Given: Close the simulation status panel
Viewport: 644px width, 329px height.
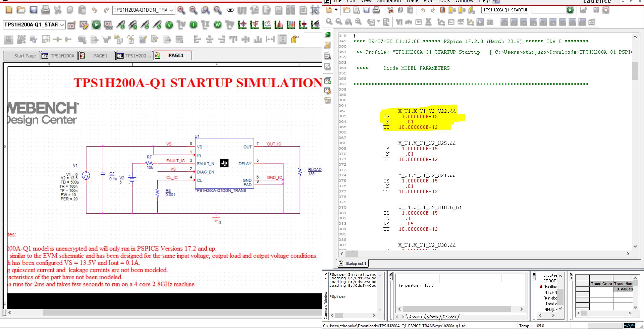Looking at the screenshot, I should (391, 274).
